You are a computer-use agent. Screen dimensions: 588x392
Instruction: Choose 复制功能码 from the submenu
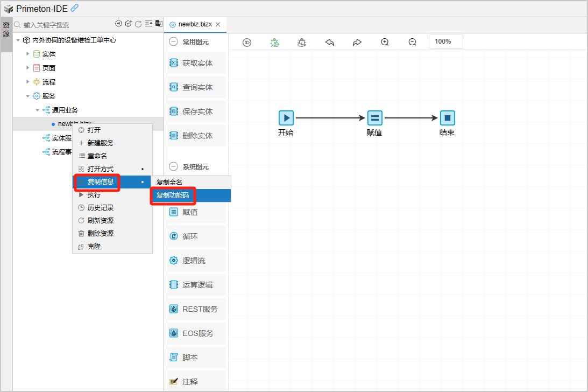(173, 195)
